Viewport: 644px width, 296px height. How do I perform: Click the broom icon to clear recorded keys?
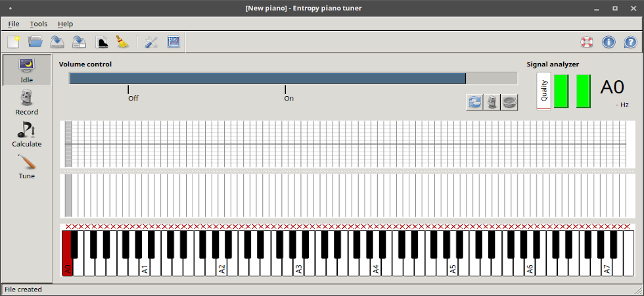(122, 42)
